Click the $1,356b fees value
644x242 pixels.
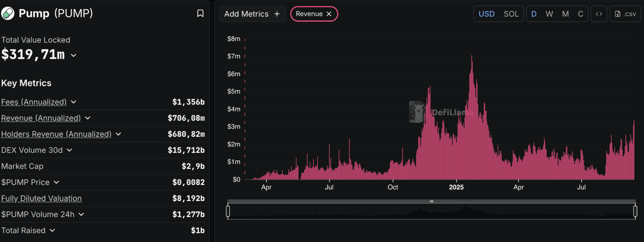point(188,102)
